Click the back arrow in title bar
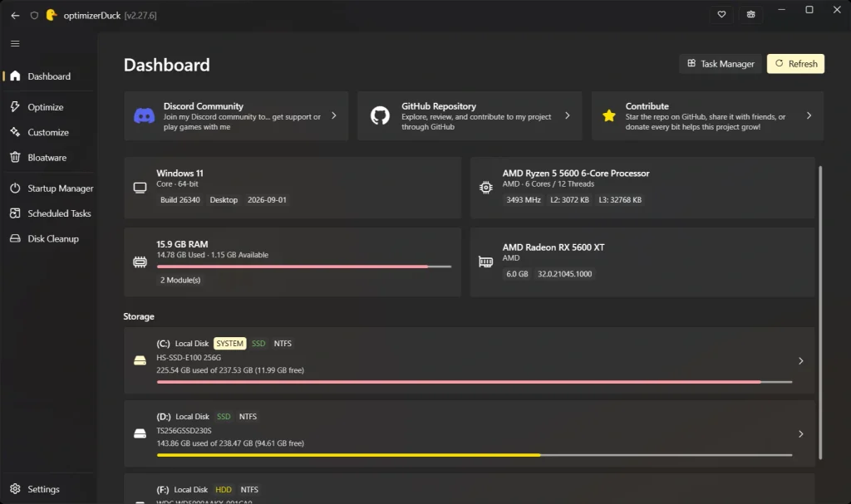The height and width of the screenshot is (504, 851). tap(15, 15)
